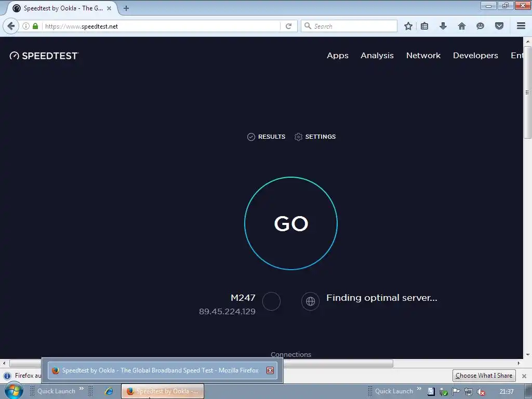Open RESULTS link
Screen dimensions: 532x399
(x=267, y=137)
